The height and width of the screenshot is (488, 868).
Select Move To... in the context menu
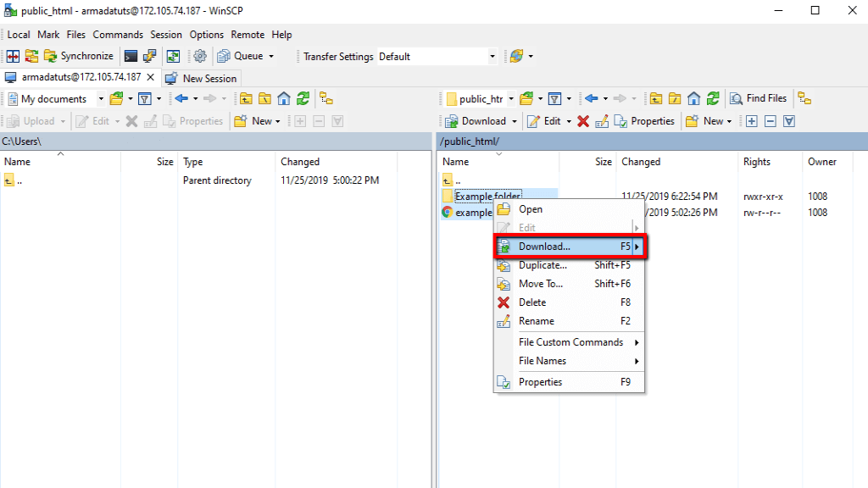[x=569, y=284]
